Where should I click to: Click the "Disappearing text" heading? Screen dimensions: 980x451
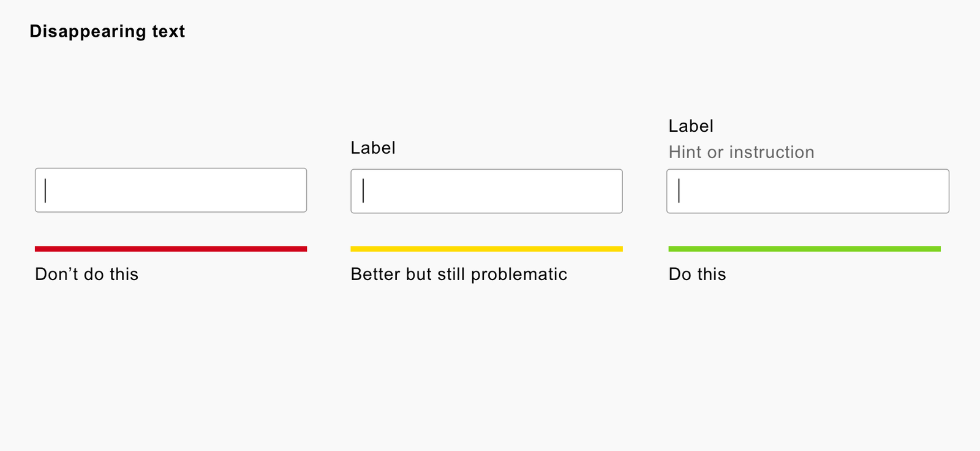tap(107, 31)
